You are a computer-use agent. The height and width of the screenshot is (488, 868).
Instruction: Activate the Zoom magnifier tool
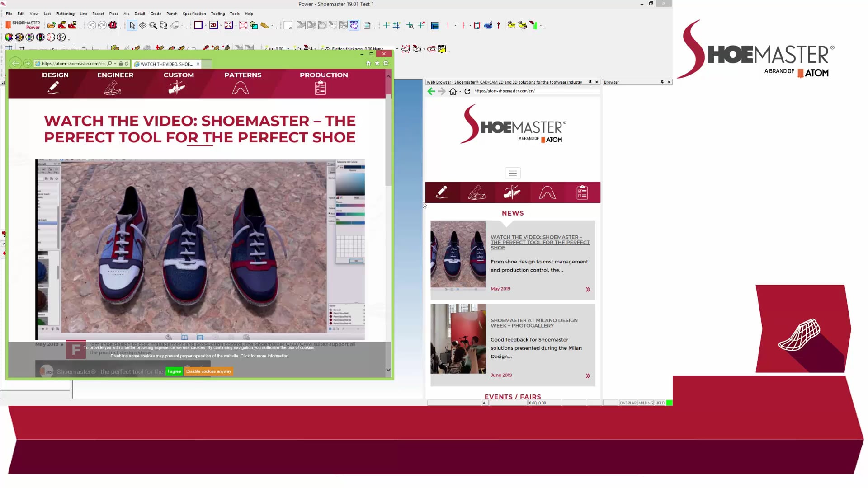(153, 25)
